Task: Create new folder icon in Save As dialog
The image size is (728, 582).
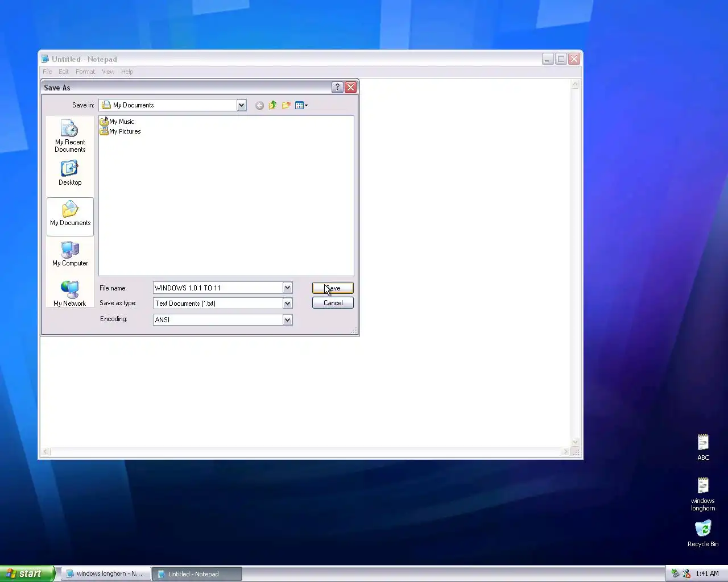Action: click(286, 105)
